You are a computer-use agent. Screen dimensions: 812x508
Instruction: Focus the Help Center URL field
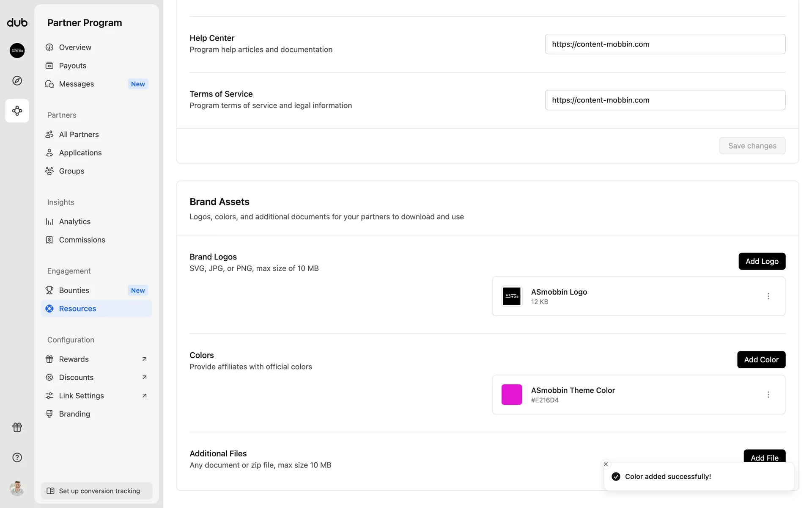click(665, 44)
